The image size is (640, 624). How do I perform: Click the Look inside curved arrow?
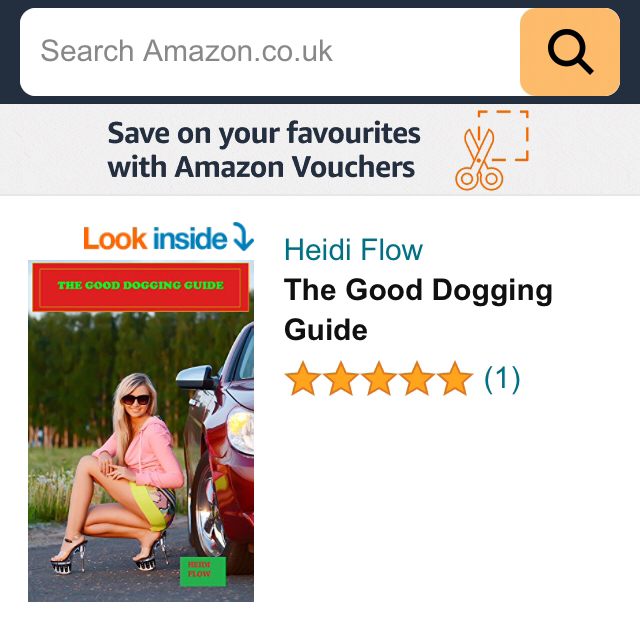pos(244,236)
